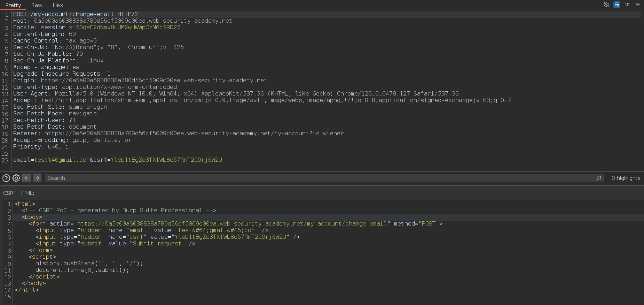
Task: Click the method="POST" attribute
Action: [417, 224]
